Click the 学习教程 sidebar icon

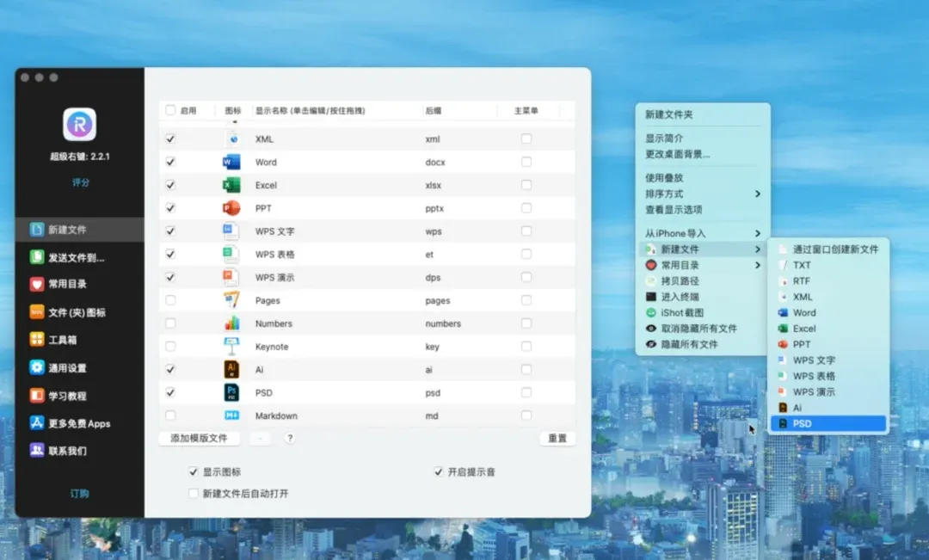[37, 395]
